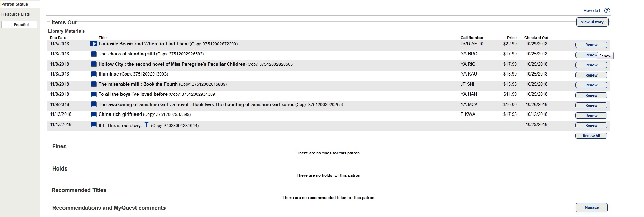Click the Renew All button

pos(591,136)
